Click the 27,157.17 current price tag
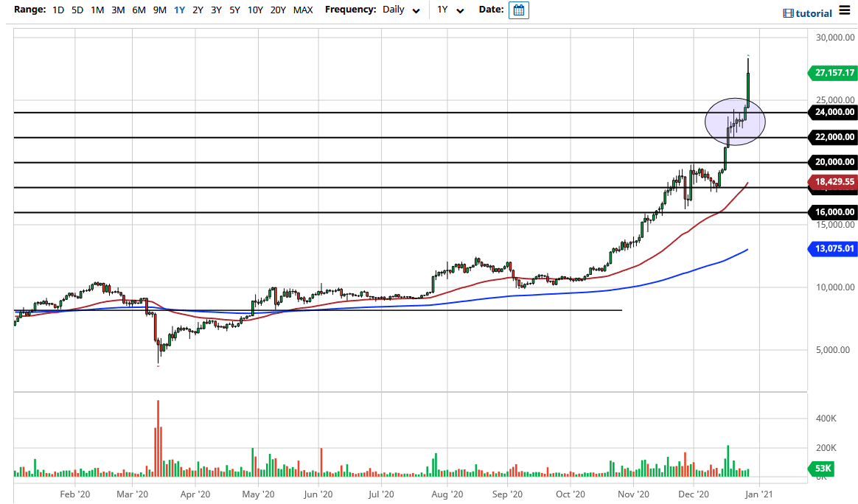858x504 pixels. coord(834,73)
